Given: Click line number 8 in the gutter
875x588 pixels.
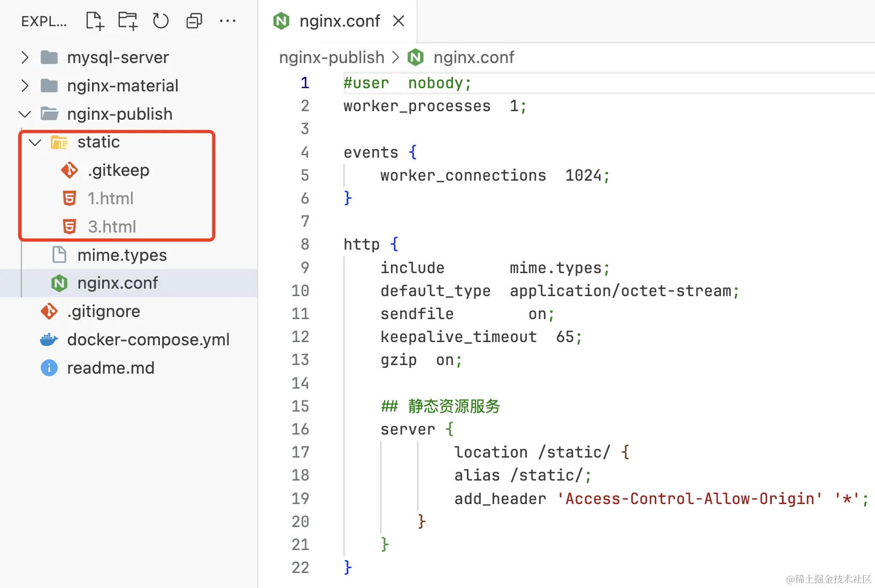Looking at the screenshot, I should [305, 244].
